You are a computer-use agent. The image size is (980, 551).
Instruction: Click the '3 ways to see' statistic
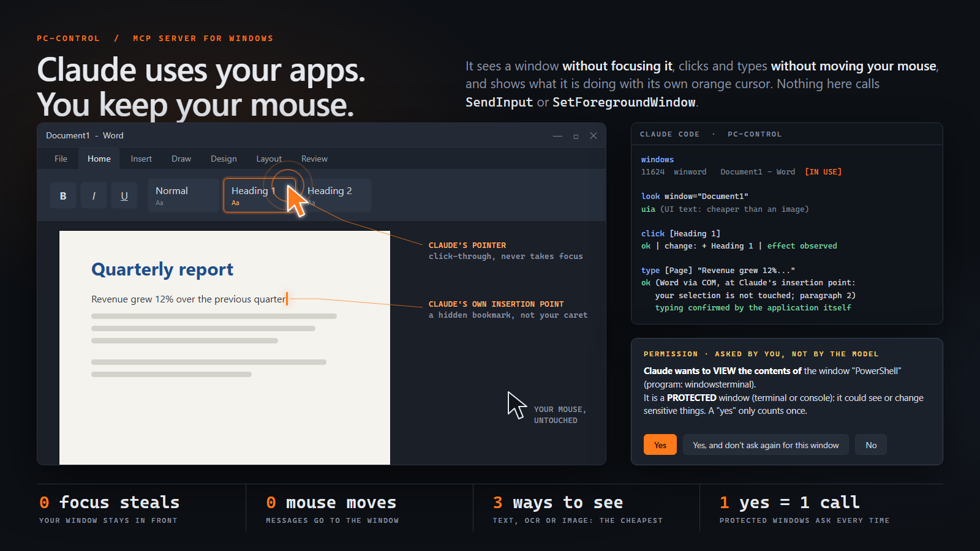pyautogui.click(x=558, y=503)
